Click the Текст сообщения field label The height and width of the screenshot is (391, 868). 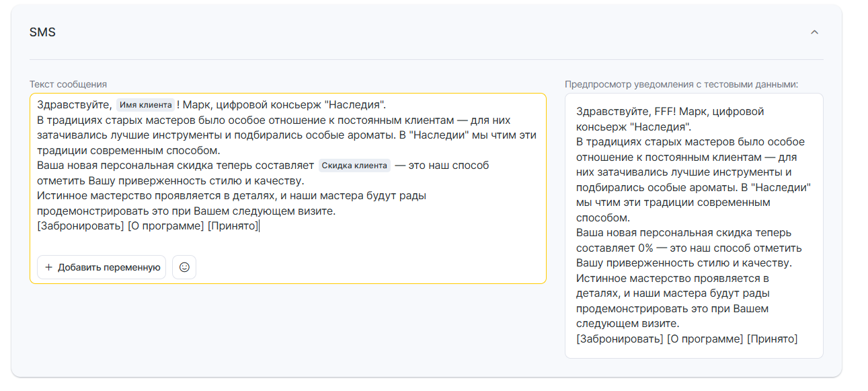click(x=68, y=84)
